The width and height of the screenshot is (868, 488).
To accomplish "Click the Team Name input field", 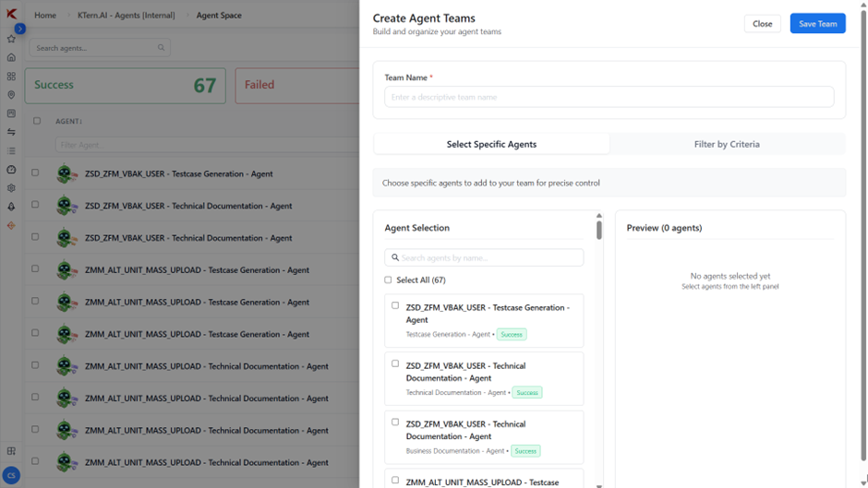I will [609, 97].
